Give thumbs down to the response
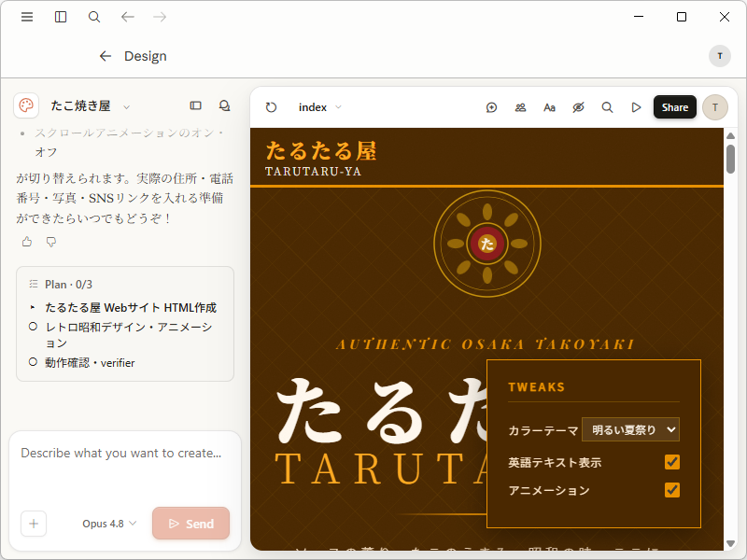Image resolution: width=747 pixels, height=560 pixels. point(51,242)
